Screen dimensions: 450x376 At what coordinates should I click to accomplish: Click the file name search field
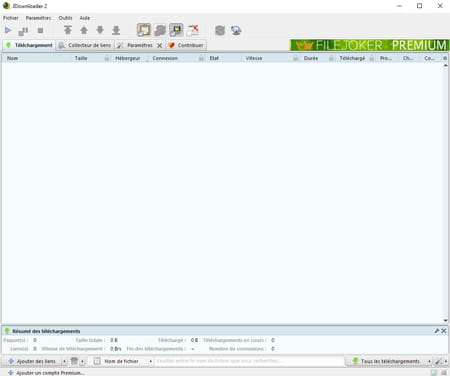coord(249,361)
